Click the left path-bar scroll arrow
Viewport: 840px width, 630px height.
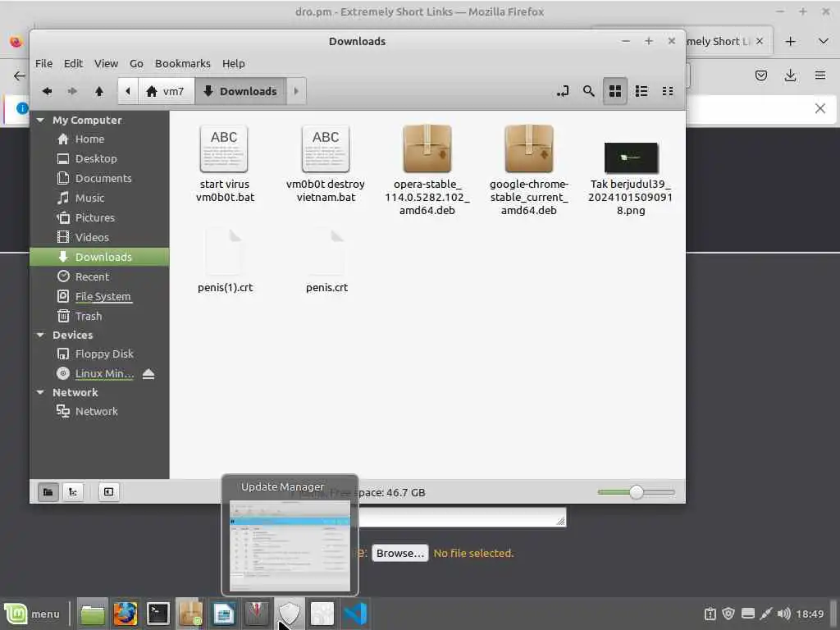(x=127, y=91)
